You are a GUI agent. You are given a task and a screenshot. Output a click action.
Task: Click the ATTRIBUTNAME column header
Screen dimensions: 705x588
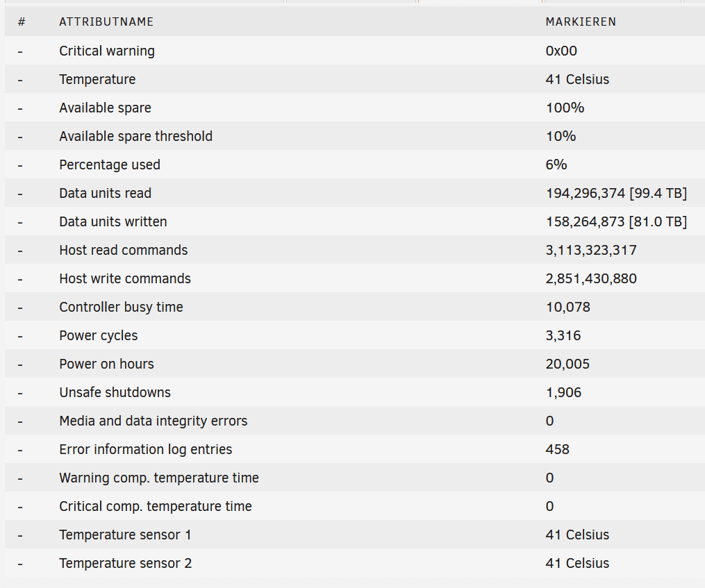click(106, 22)
